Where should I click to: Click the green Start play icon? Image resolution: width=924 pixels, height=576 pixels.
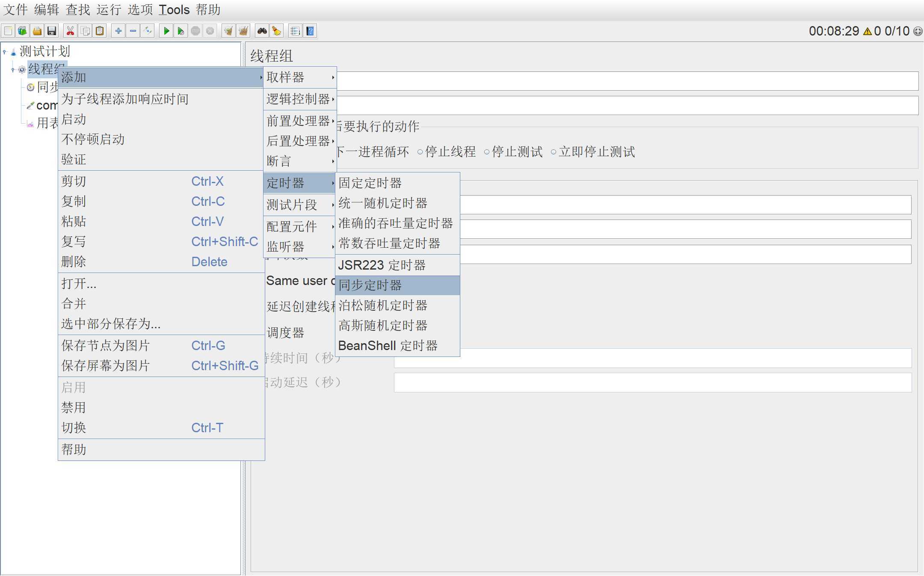166,31
